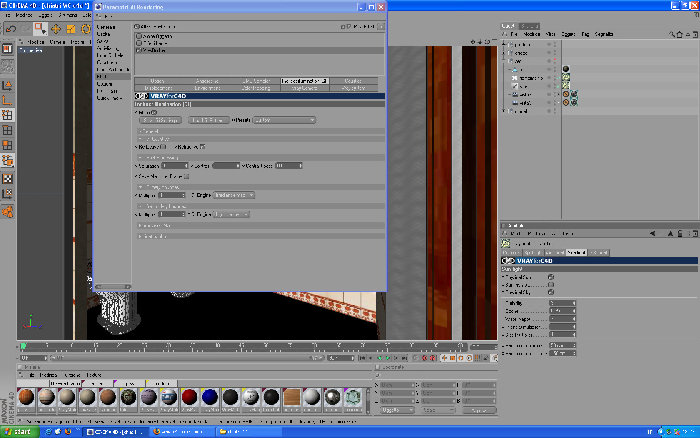Switch to the Caustics tab in VRay settings
The width and height of the screenshot is (700, 438).
pyautogui.click(x=354, y=81)
